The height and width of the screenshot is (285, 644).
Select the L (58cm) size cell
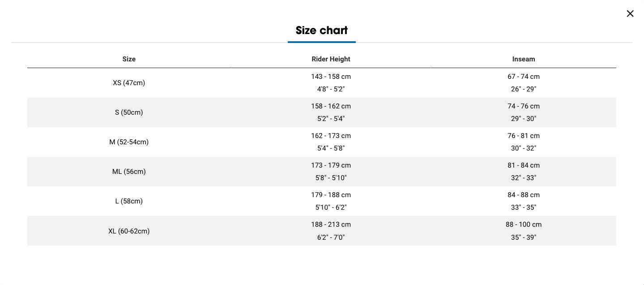coord(129,201)
